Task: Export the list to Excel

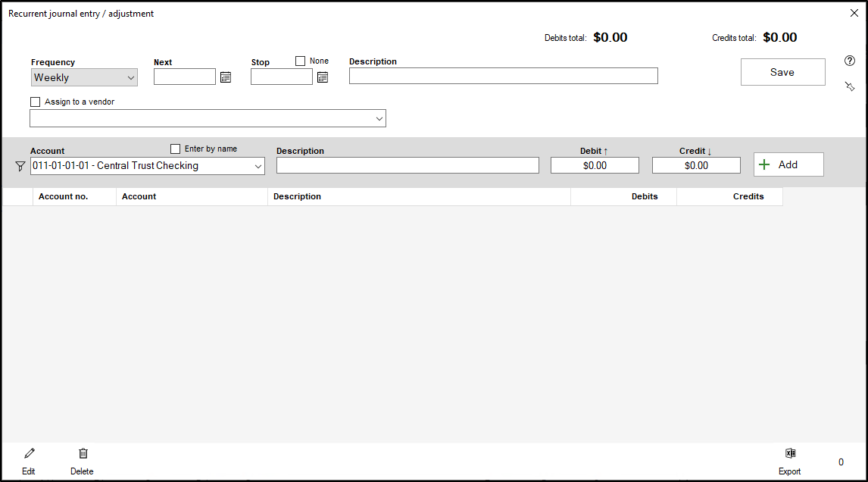Action: point(789,453)
